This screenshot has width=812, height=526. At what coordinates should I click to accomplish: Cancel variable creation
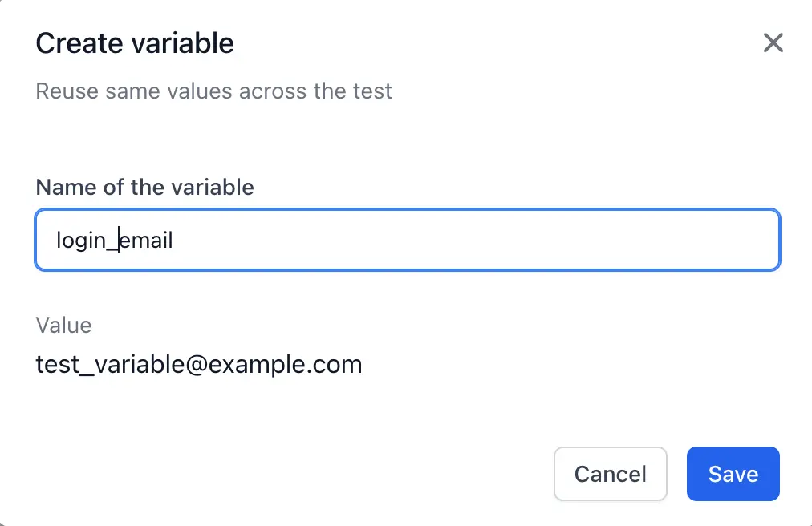[x=610, y=474]
